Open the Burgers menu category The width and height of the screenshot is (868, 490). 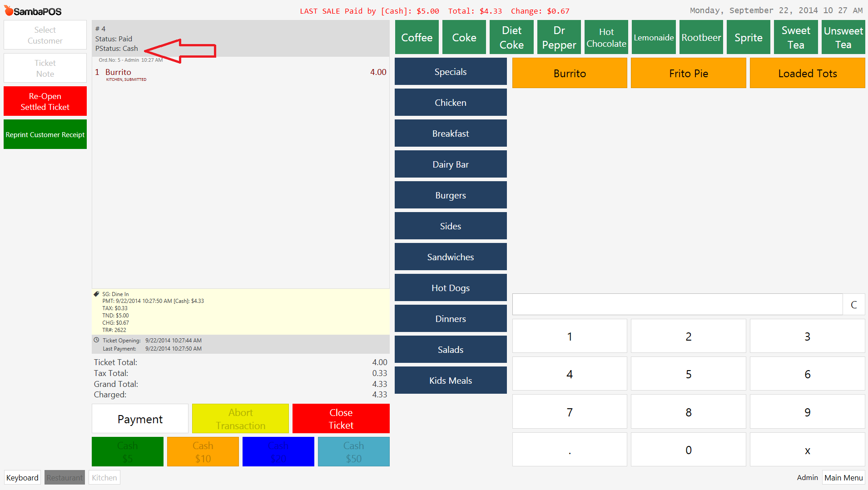point(450,195)
